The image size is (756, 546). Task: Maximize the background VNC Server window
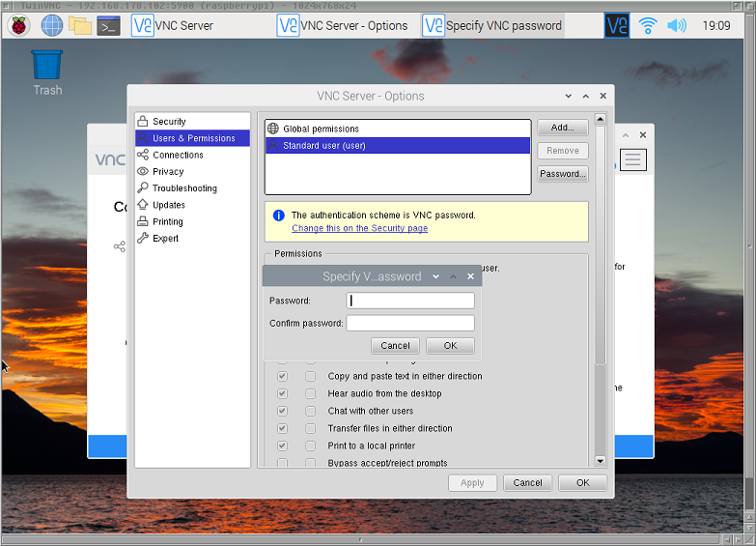626,135
